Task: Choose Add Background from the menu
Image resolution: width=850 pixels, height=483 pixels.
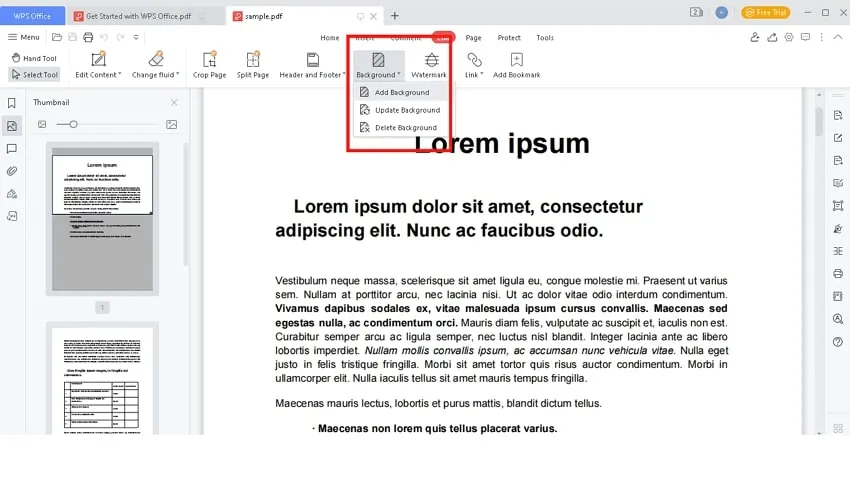Action: [401, 92]
